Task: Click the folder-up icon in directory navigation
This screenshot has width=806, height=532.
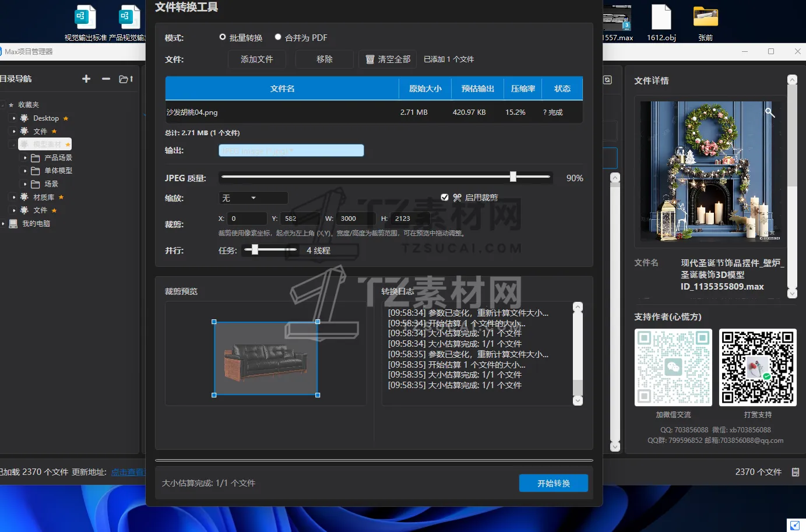Action: (x=126, y=79)
